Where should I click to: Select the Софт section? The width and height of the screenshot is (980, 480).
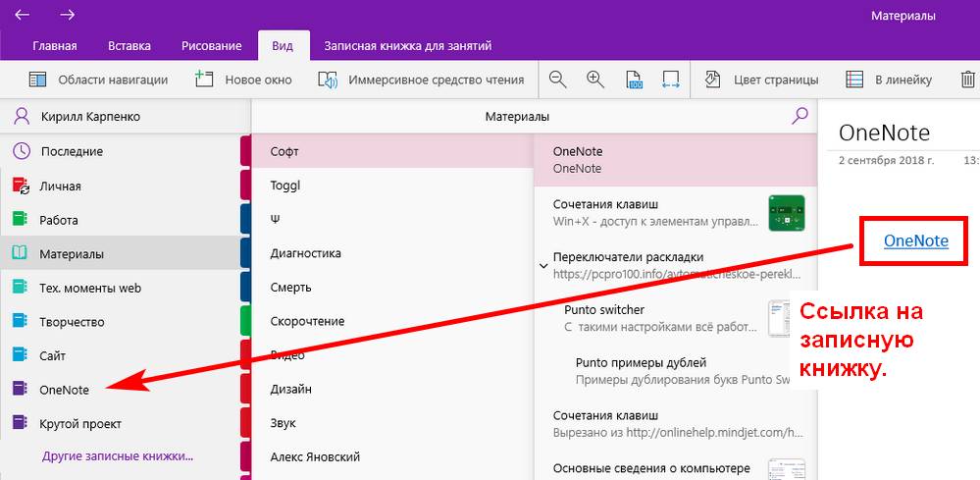pyautogui.click(x=391, y=151)
